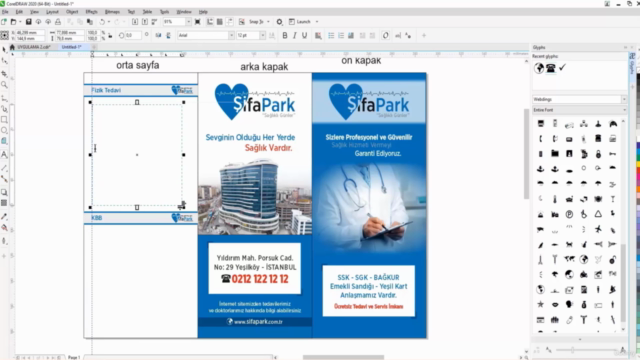Click the Undo arrow icon
640x360 pixels.
(x=102, y=22)
